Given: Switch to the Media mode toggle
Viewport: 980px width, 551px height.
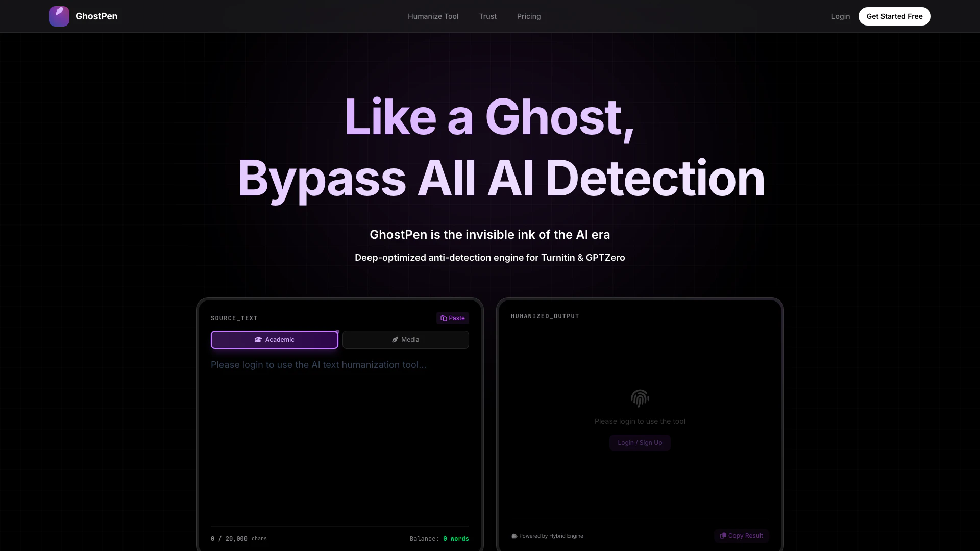Looking at the screenshot, I should 406,340.
